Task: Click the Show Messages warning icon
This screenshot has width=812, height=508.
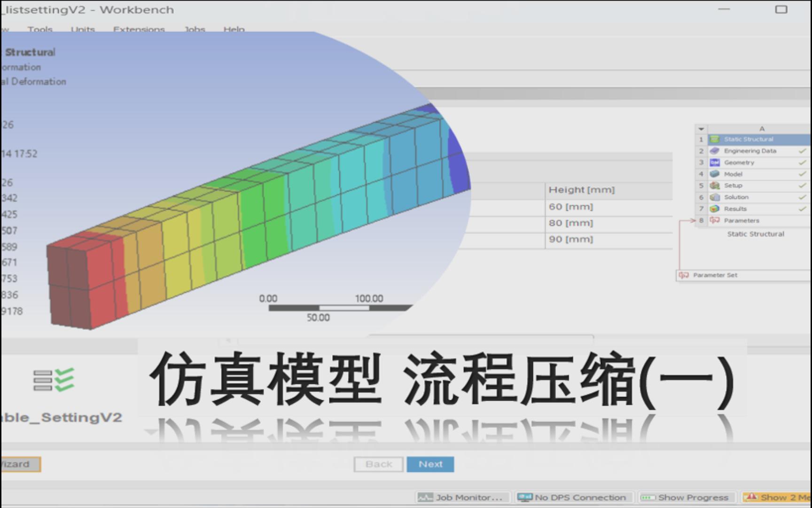Action: (x=751, y=497)
